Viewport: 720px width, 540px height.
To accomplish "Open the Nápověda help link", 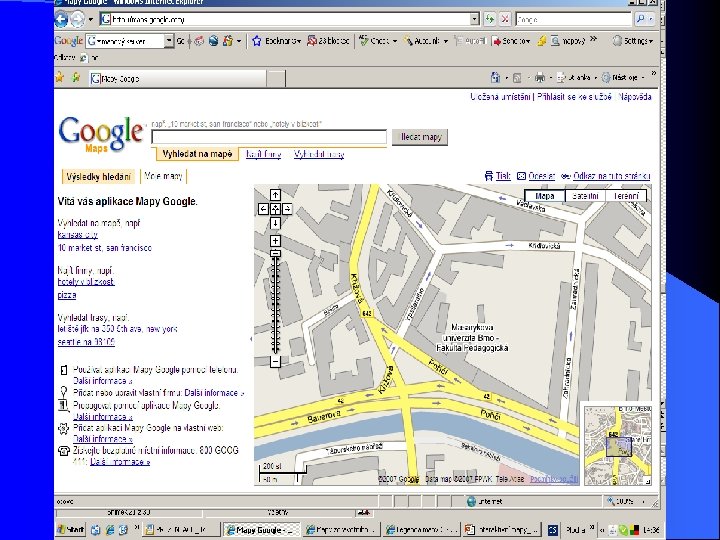I will (x=634, y=97).
